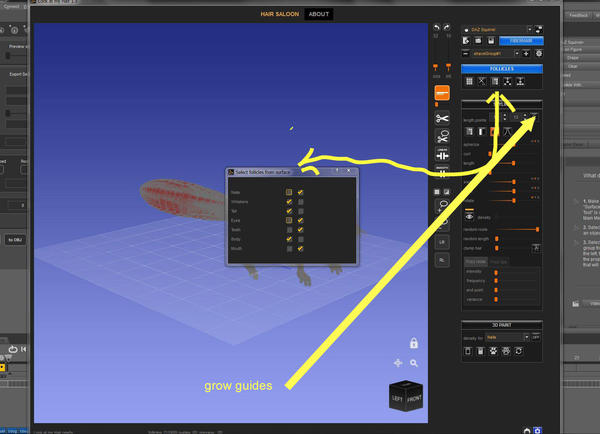
Task: Open the density for dropdown in 3D Paint
Action: click(527, 337)
